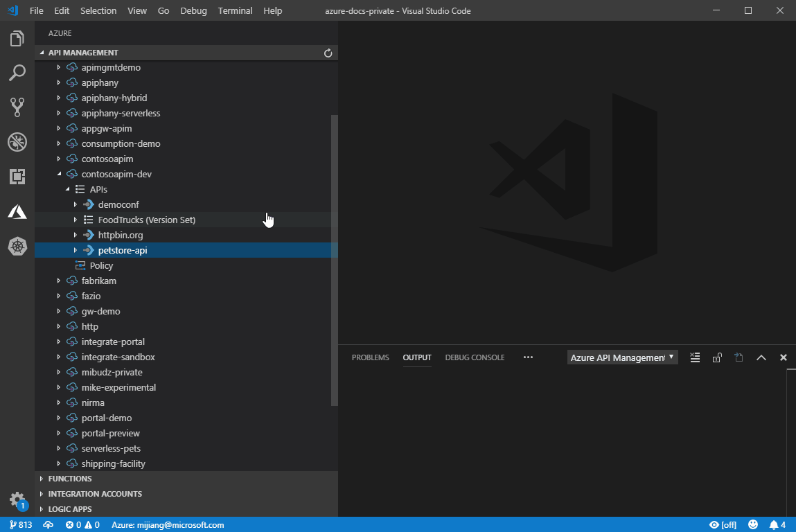
Task: Select the nirma service
Action: (186, 402)
